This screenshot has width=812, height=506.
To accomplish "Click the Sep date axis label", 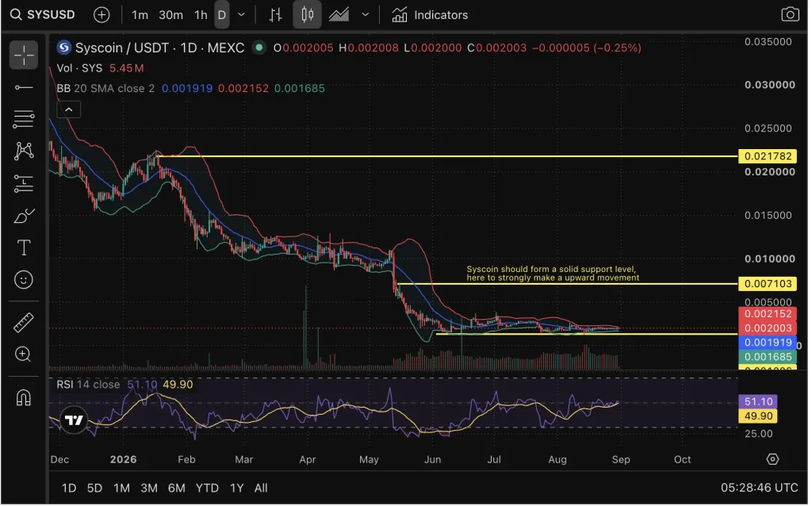I will (621, 459).
